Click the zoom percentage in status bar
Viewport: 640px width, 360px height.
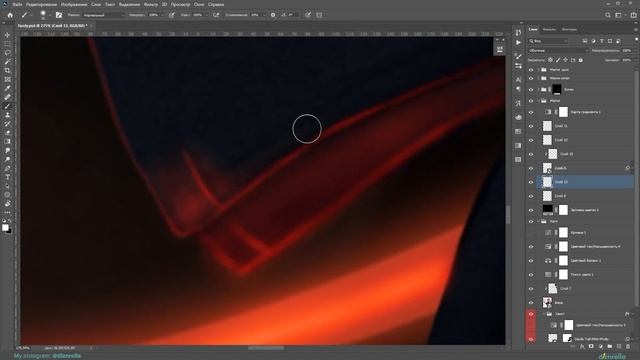coord(22,348)
